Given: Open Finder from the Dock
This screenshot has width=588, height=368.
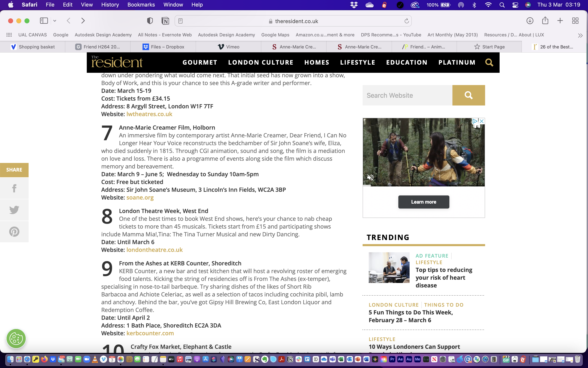Looking at the screenshot, I should pyautogui.click(x=10, y=359).
